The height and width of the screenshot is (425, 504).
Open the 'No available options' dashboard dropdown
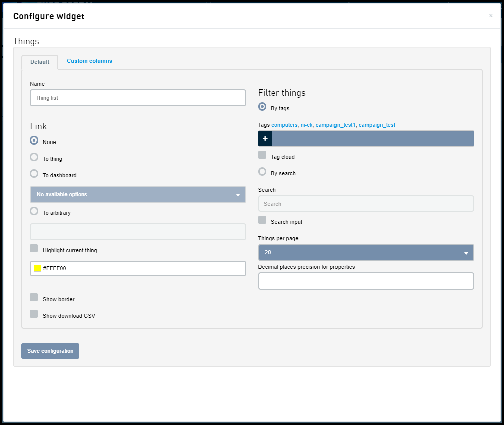coord(138,195)
